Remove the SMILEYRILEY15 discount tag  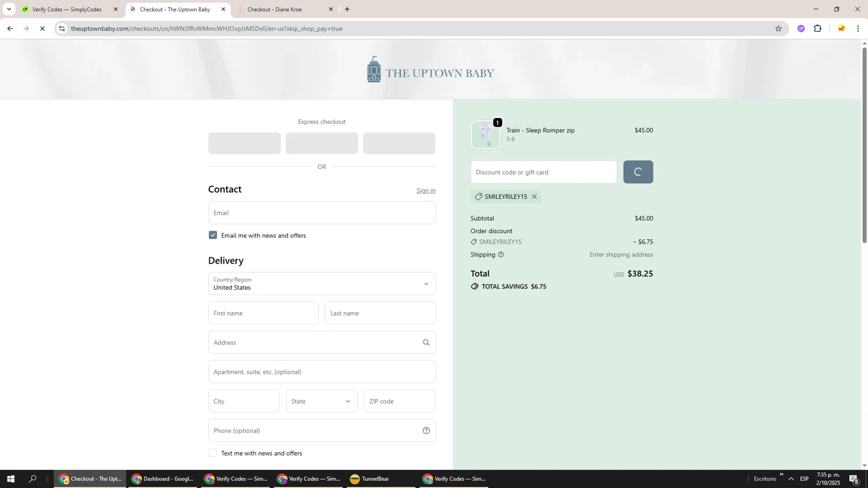[534, 197]
